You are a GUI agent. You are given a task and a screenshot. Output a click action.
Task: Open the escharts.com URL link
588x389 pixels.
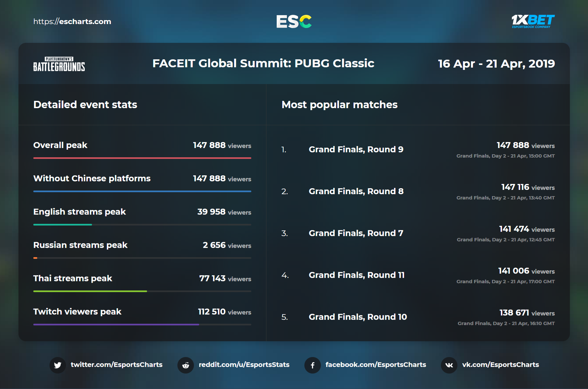[x=72, y=22]
